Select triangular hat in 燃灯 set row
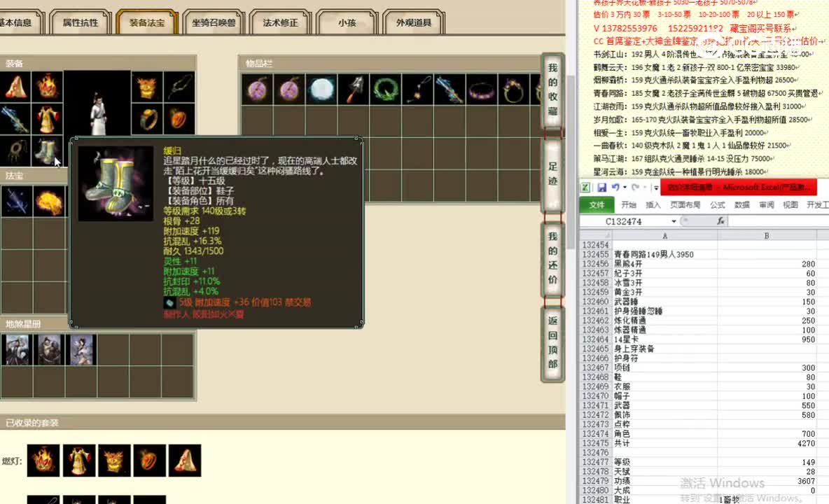Image resolution: width=829 pixels, height=504 pixels. 185,461
